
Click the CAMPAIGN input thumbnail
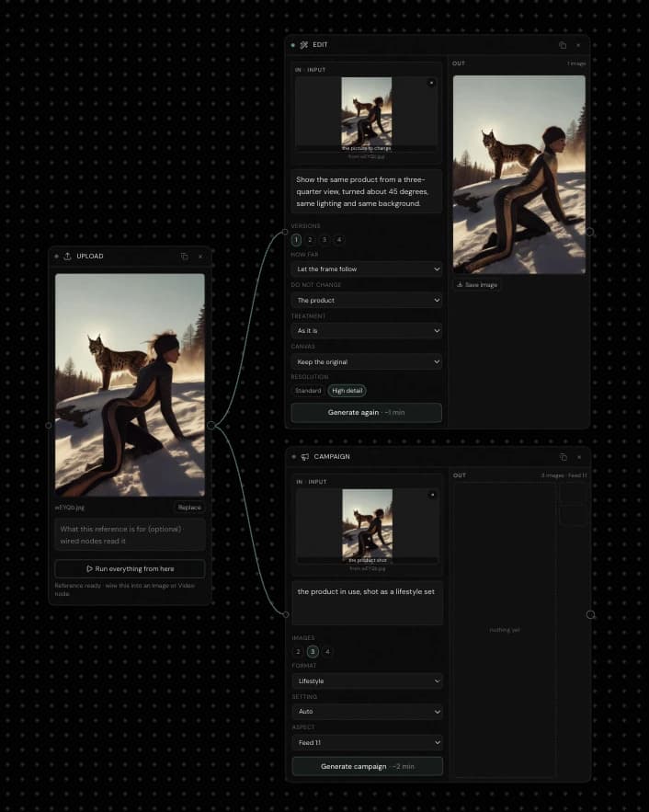point(367,527)
